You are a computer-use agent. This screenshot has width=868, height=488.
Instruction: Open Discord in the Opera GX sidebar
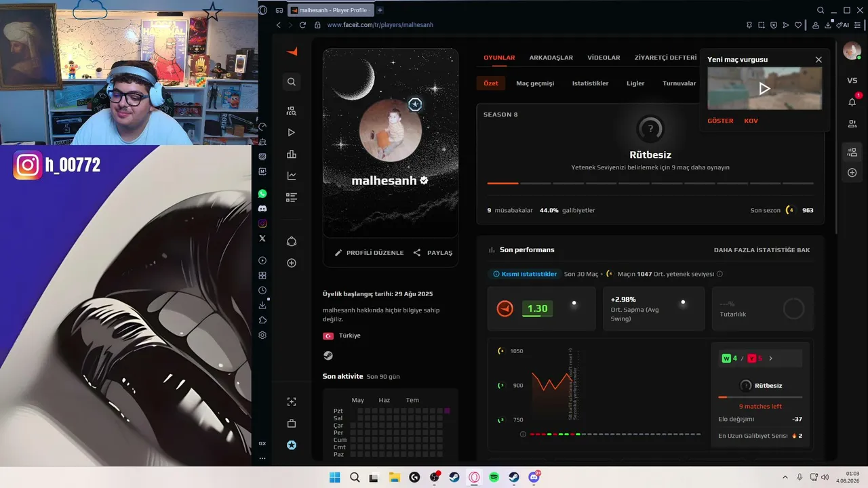[x=262, y=209]
